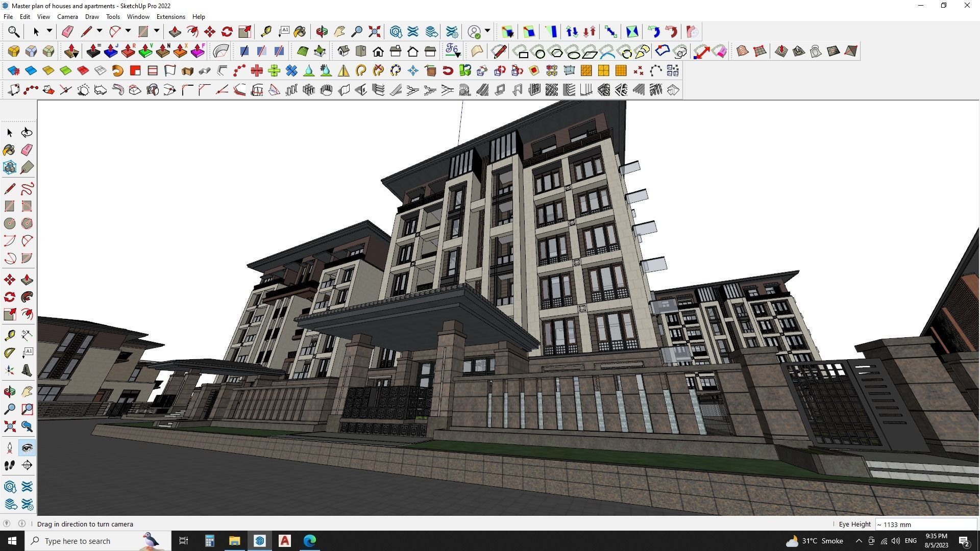This screenshot has height=551, width=980.
Task: Activate the Zoom Window tool
Action: pos(27,409)
